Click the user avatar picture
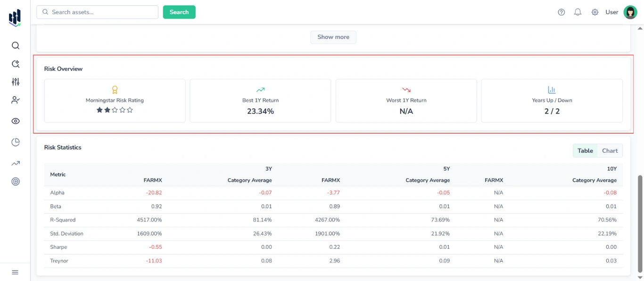This screenshot has height=281, width=644. (x=630, y=12)
